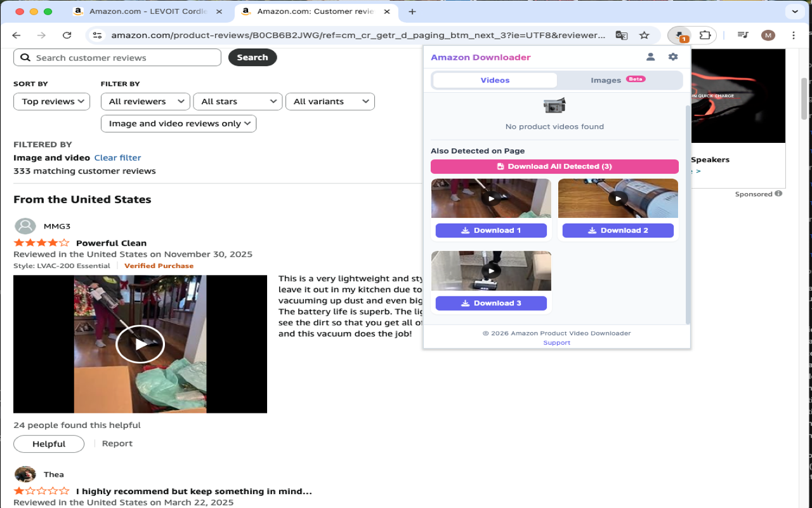The height and width of the screenshot is (508, 812).
Task: Report the MMG3 review
Action: click(x=117, y=443)
